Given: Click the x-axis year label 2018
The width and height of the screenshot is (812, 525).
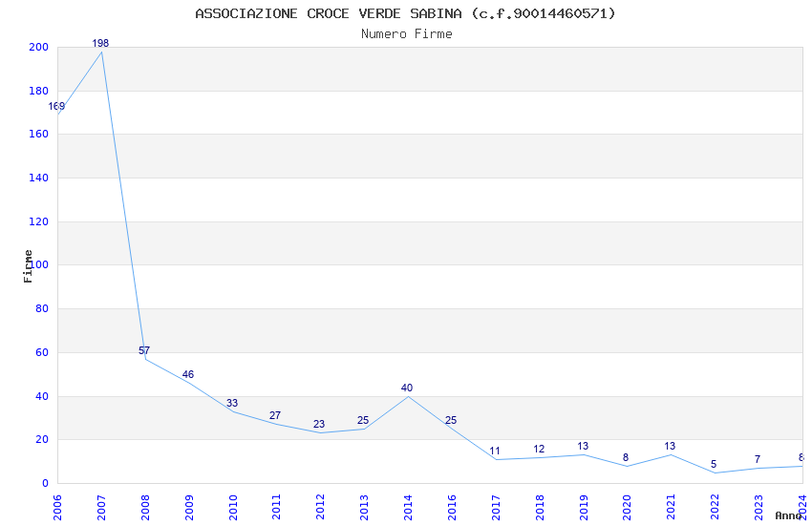Looking at the screenshot, I should pos(540,508).
